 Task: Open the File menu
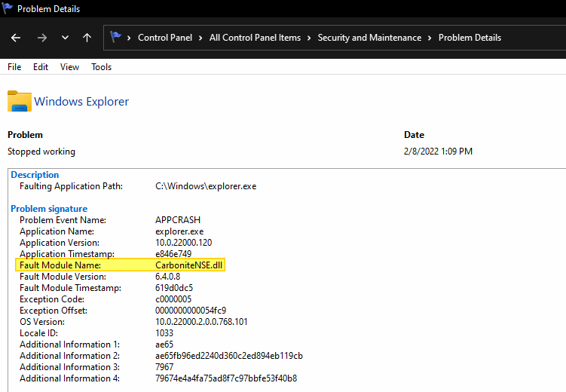[14, 67]
